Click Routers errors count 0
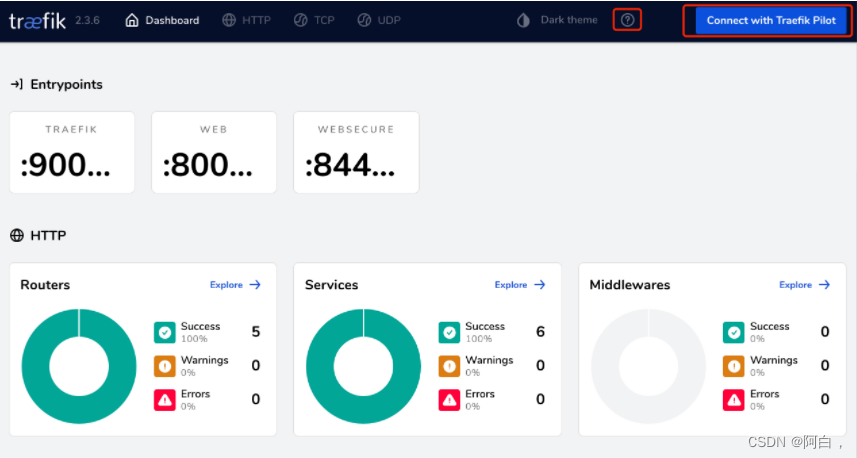857x458 pixels. click(x=256, y=400)
